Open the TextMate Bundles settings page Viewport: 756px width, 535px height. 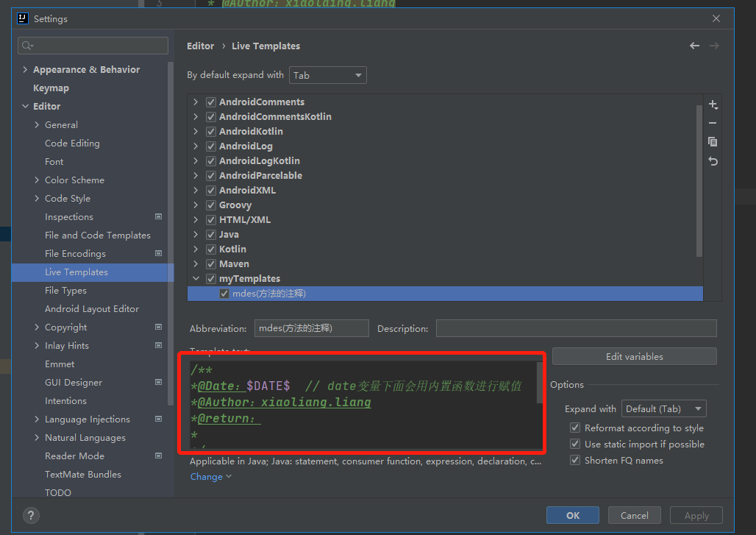(83, 474)
